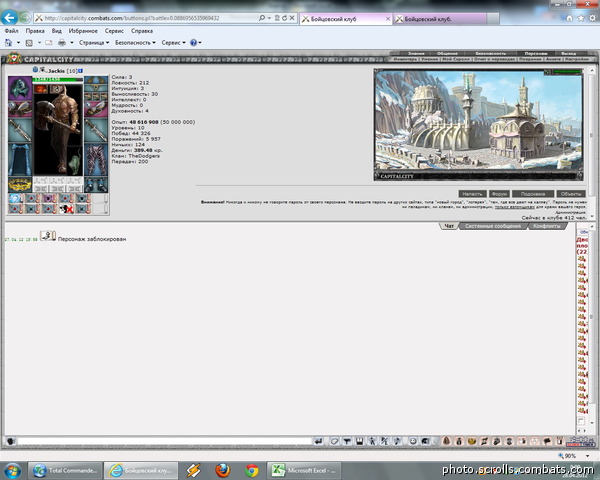
Task: Open browser Home icon
Action: pyautogui.click(x=569, y=18)
